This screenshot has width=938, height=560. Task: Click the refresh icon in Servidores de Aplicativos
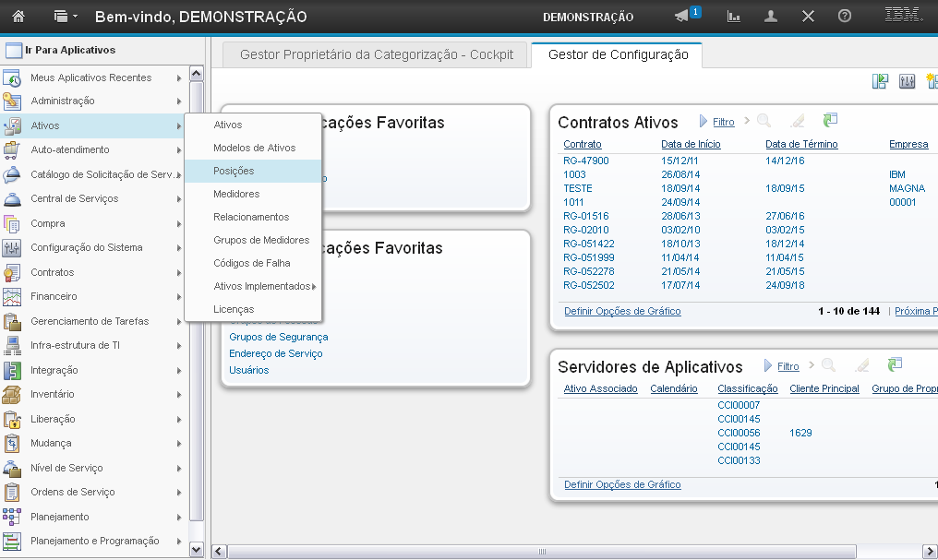[895, 366]
